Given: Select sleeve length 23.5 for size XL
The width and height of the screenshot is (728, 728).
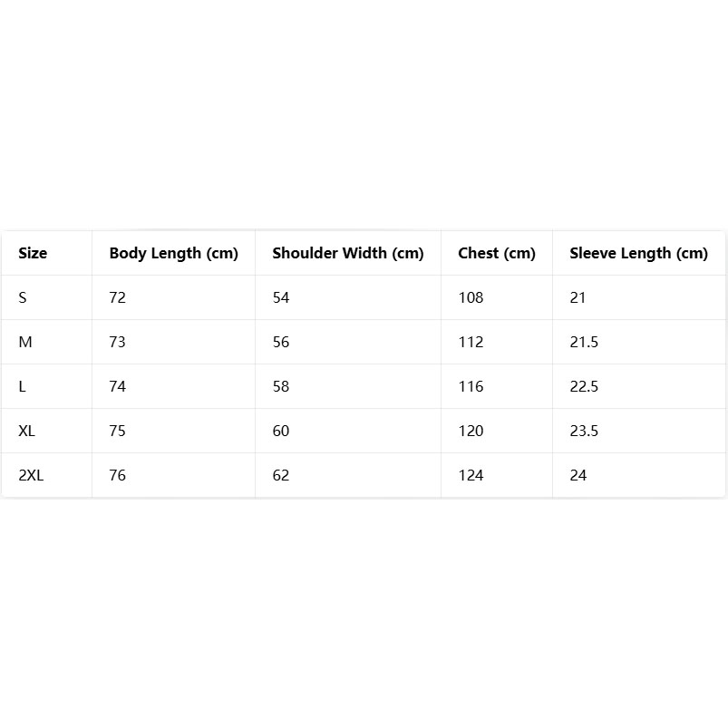Looking at the screenshot, I should [584, 431].
